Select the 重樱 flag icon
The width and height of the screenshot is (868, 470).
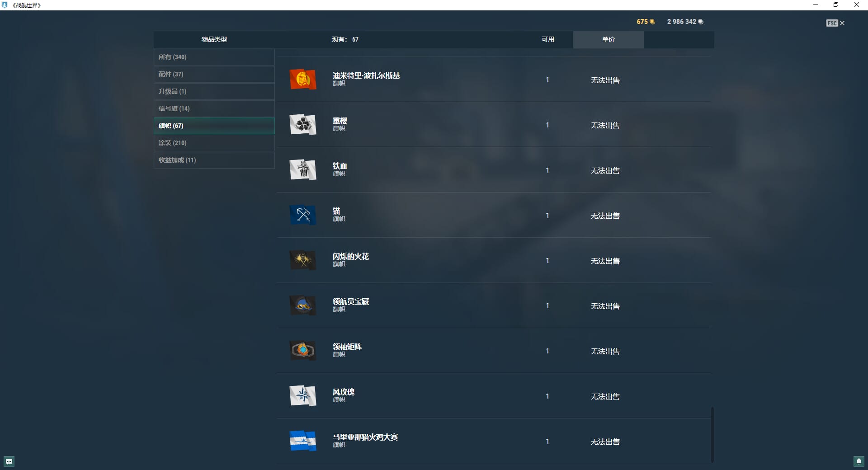(303, 125)
